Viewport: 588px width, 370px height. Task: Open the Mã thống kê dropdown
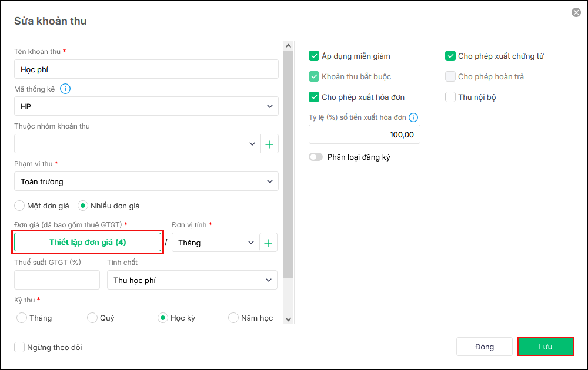pos(146,106)
